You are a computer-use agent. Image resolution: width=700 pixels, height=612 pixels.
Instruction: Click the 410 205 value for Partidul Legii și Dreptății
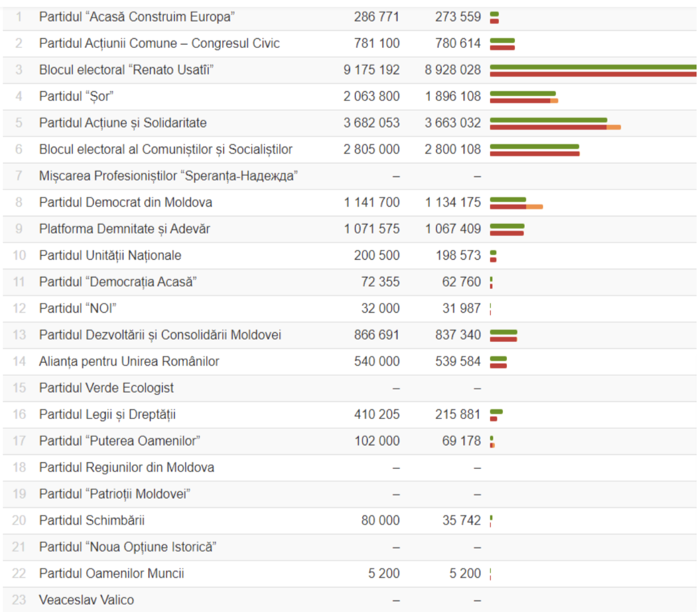[x=376, y=414]
